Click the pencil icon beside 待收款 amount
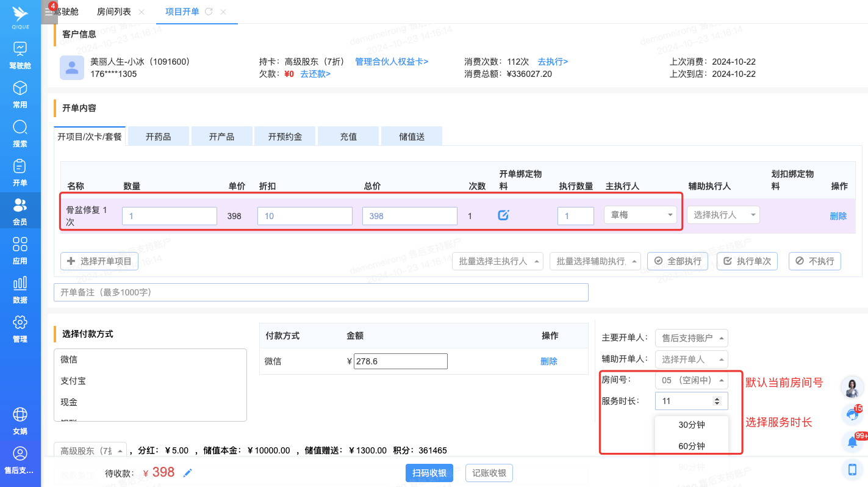 pos(188,473)
